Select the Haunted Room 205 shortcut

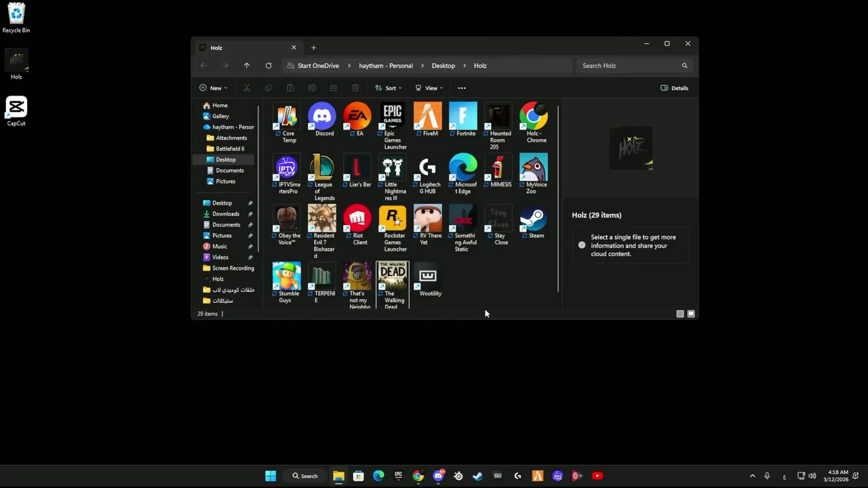(498, 126)
